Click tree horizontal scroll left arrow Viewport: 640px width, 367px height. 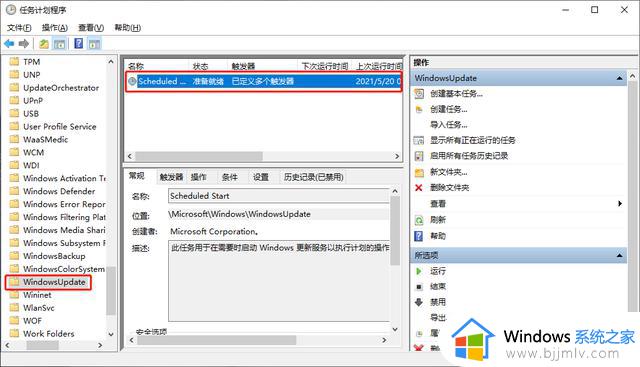pos(7,345)
